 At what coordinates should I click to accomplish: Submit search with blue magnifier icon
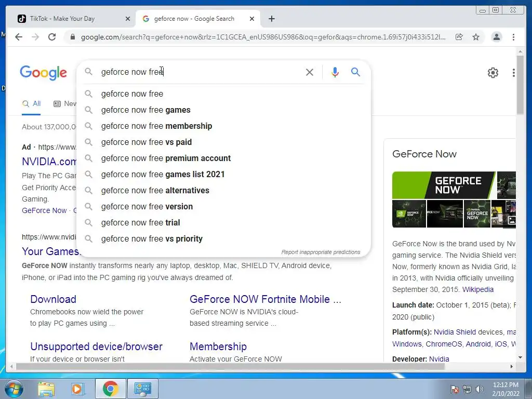click(355, 72)
